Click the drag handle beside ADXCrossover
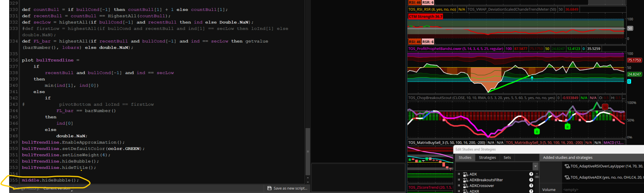The height and width of the screenshot is (193, 644). click(x=459, y=186)
